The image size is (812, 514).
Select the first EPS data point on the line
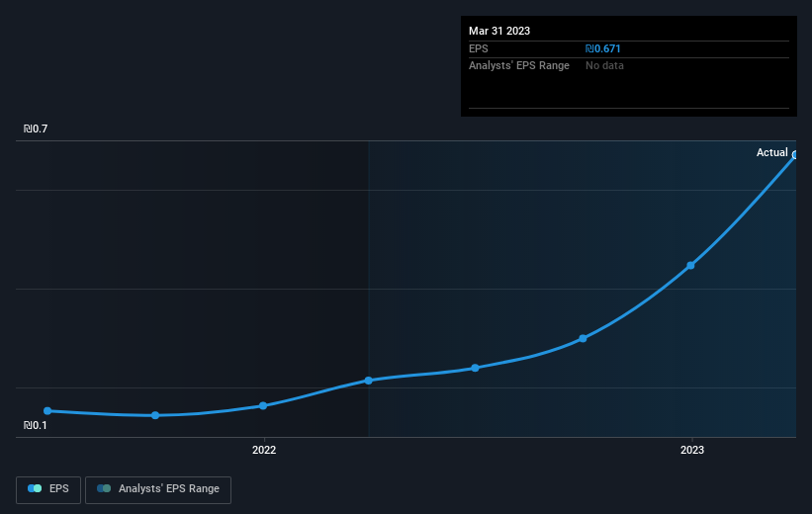pyautogui.click(x=47, y=411)
